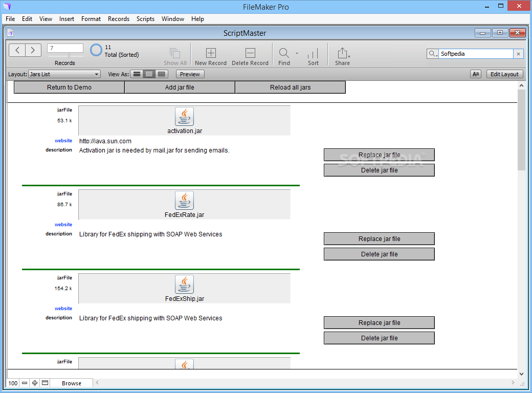The image size is (532, 393).
Task: Click Add jar file button
Action: pos(180,87)
